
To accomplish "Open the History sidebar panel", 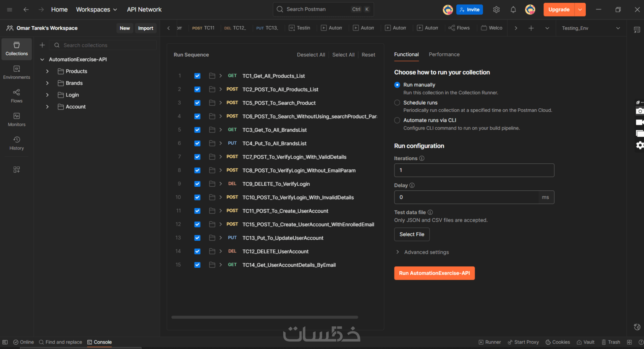I will [x=17, y=143].
